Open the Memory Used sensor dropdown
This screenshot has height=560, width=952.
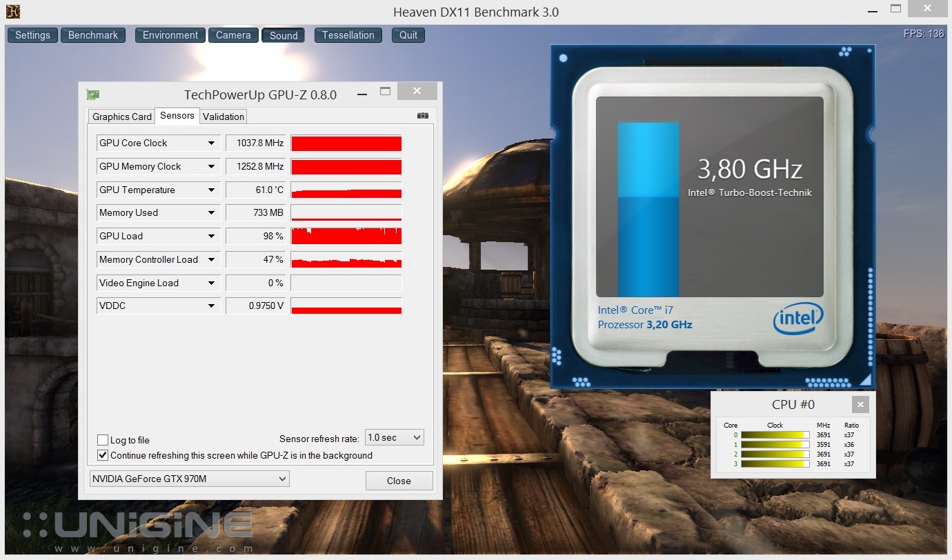(x=212, y=212)
